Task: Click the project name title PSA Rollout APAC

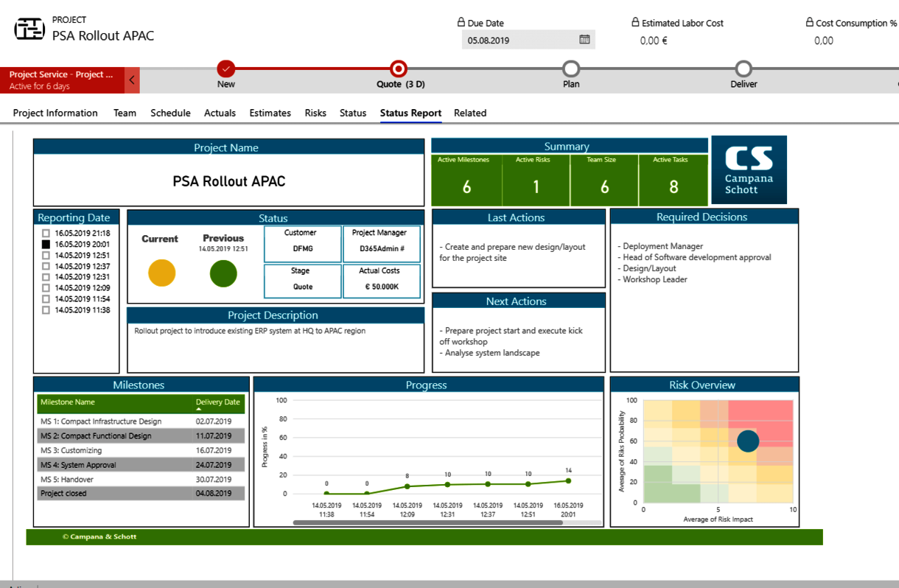Action: (229, 181)
